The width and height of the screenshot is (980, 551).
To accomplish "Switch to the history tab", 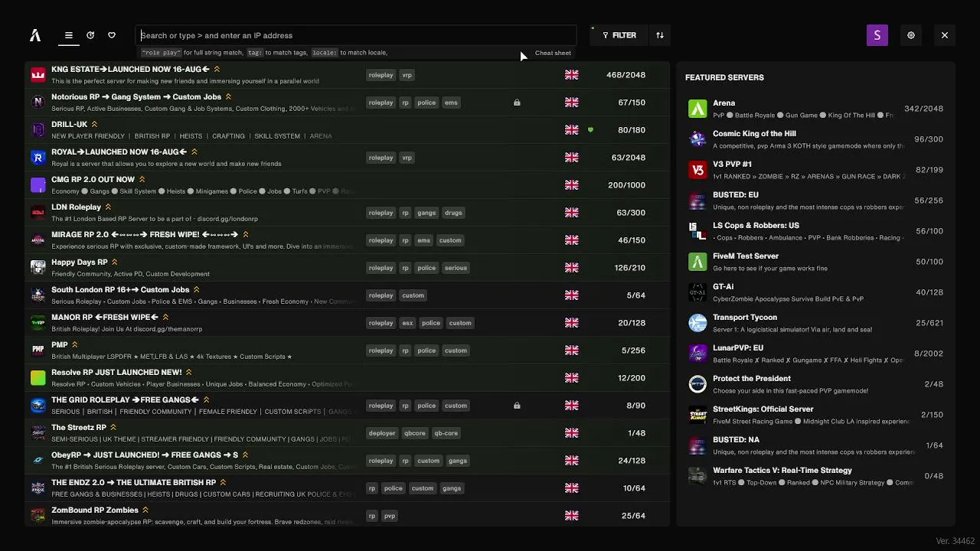I will tap(90, 35).
